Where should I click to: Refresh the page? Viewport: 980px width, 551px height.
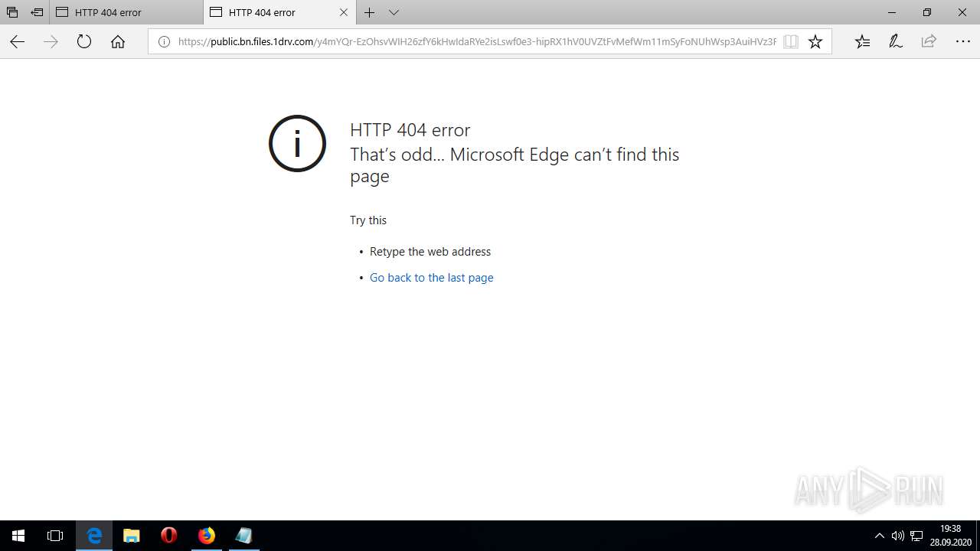[x=84, y=42]
